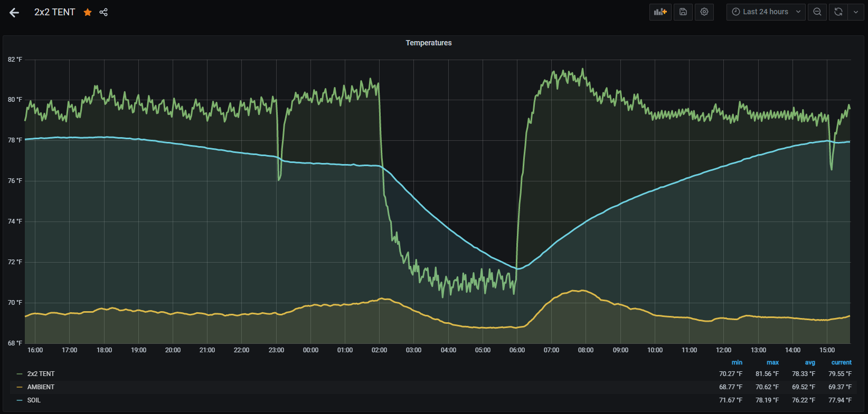The height and width of the screenshot is (414, 868).
Task: Sort the legend by avg column
Action: 810,362
